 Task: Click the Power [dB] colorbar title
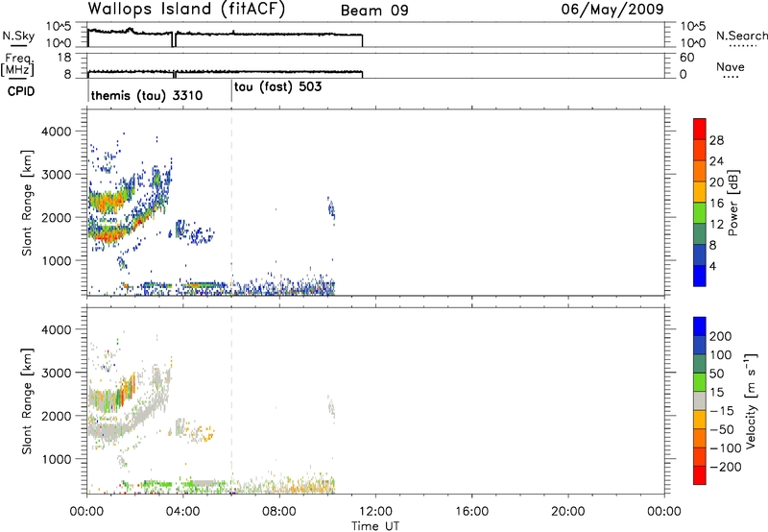tap(732, 204)
